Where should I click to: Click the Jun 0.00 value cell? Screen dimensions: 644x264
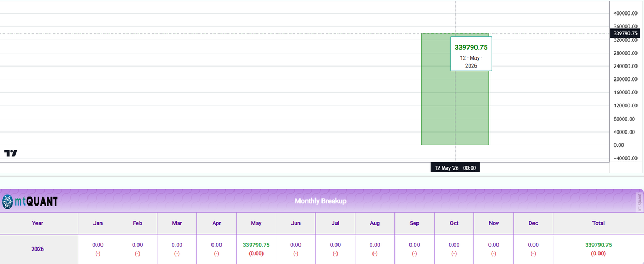[x=296, y=250]
